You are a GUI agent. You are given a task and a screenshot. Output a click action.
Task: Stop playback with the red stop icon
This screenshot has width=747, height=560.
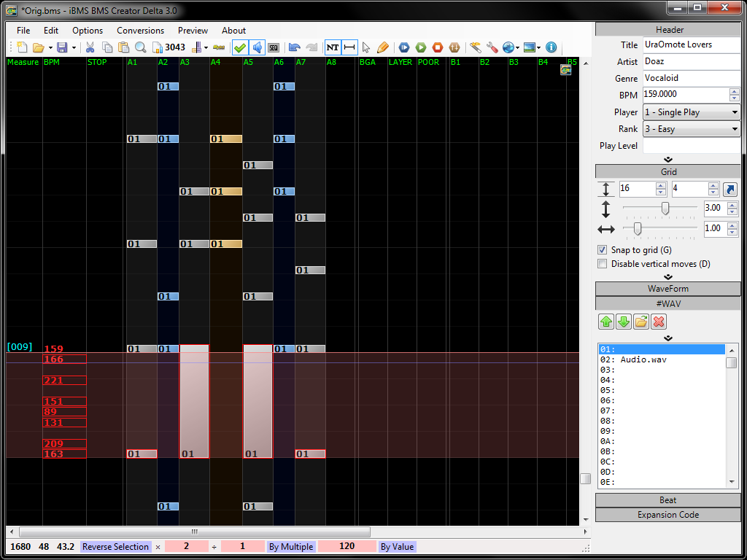[x=437, y=47]
